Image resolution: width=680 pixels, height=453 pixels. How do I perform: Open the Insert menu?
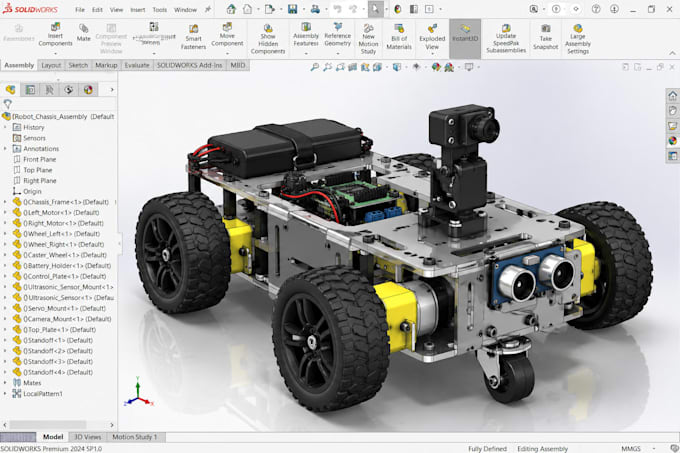coord(138,10)
